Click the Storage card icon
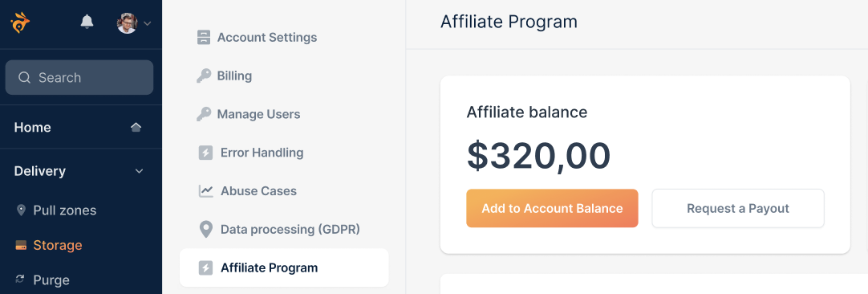 pos(21,245)
